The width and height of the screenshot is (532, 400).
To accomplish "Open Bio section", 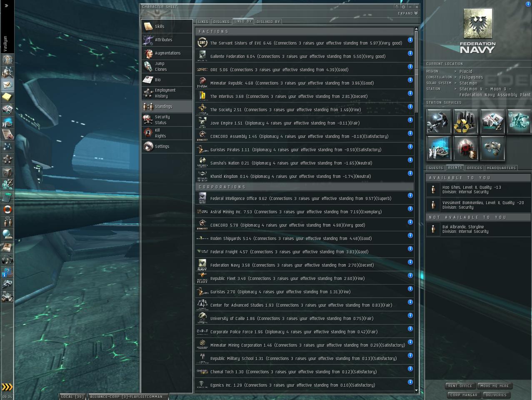I will pos(167,80).
